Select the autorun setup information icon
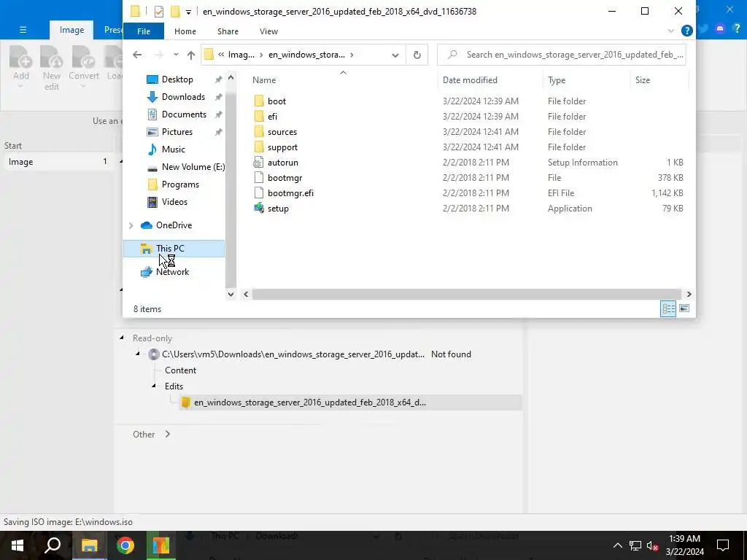 click(258, 163)
